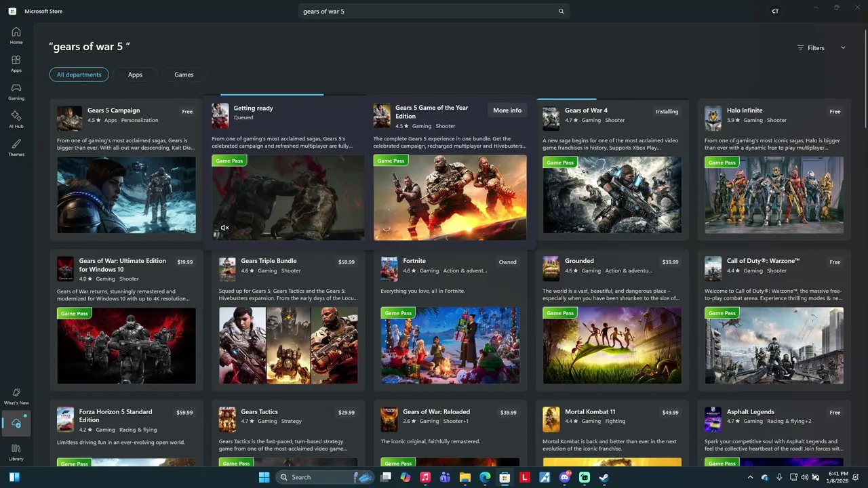Go to the Gaming section in the sidebar
The height and width of the screenshot is (488, 868).
tap(16, 91)
